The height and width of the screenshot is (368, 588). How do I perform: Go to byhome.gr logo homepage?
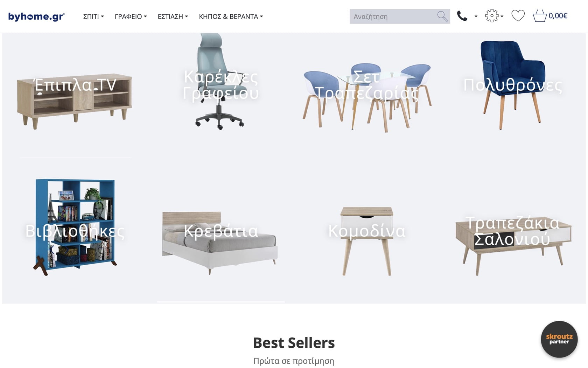pyautogui.click(x=36, y=16)
